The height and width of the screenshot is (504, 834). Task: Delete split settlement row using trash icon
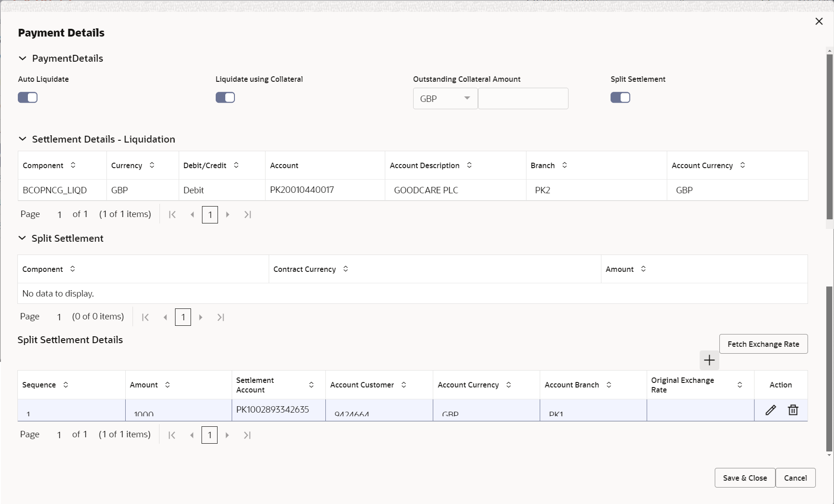pos(793,410)
